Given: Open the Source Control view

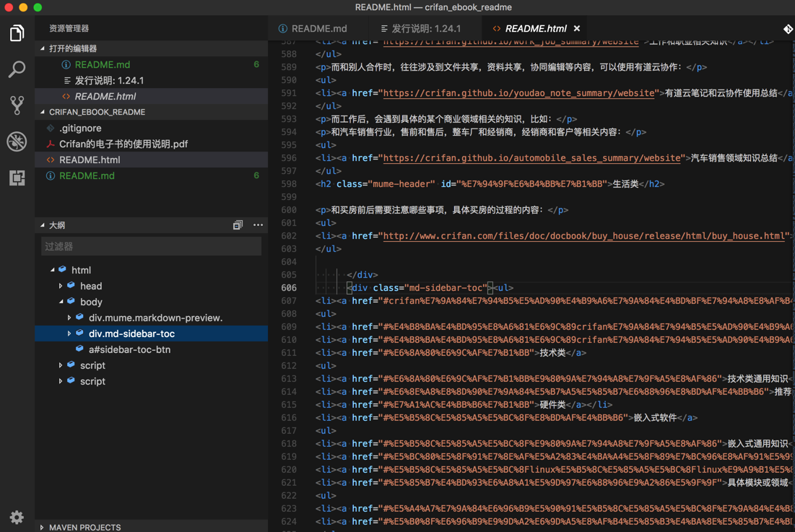Looking at the screenshot, I should tap(17, 105).
